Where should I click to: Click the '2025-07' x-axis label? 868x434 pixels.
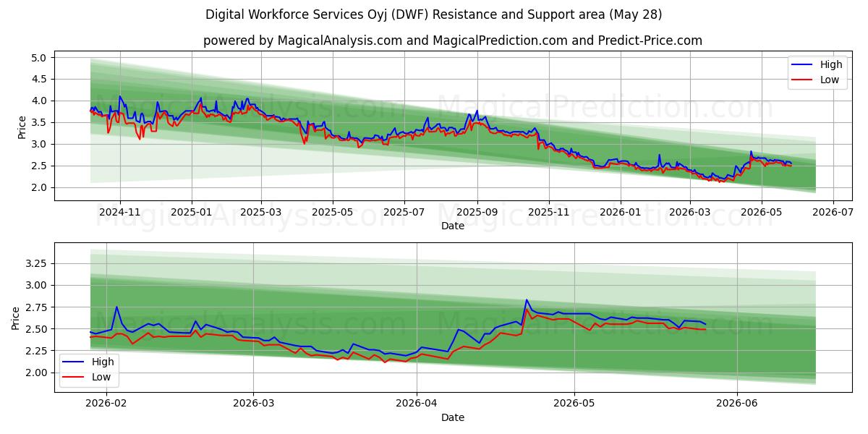tap(404, 213)
